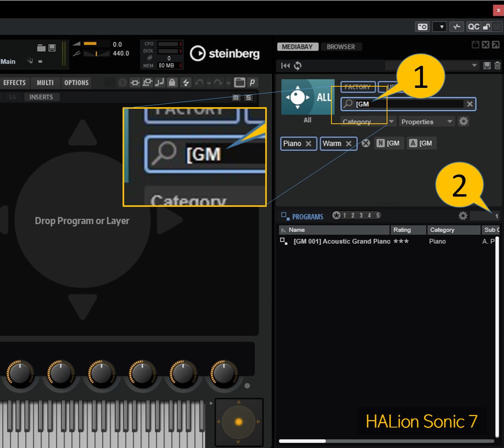Open the Properties dropdown

point(427,121)
